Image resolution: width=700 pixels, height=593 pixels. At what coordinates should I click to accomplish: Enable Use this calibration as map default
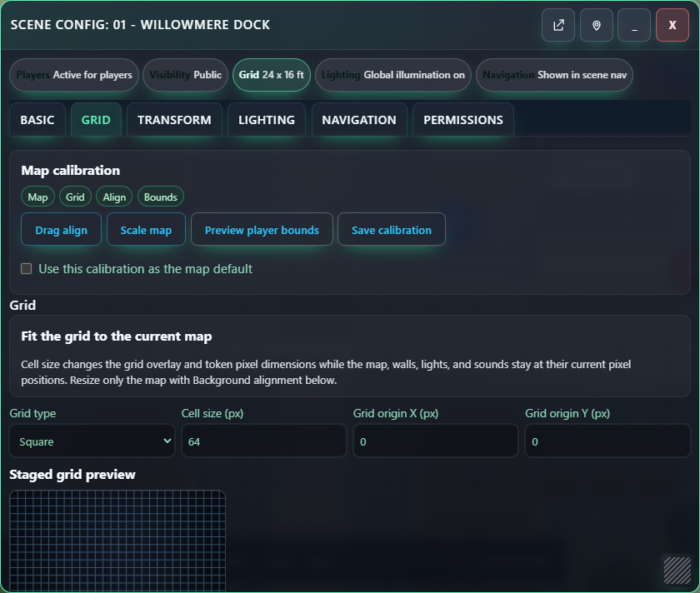coord(27,269)
